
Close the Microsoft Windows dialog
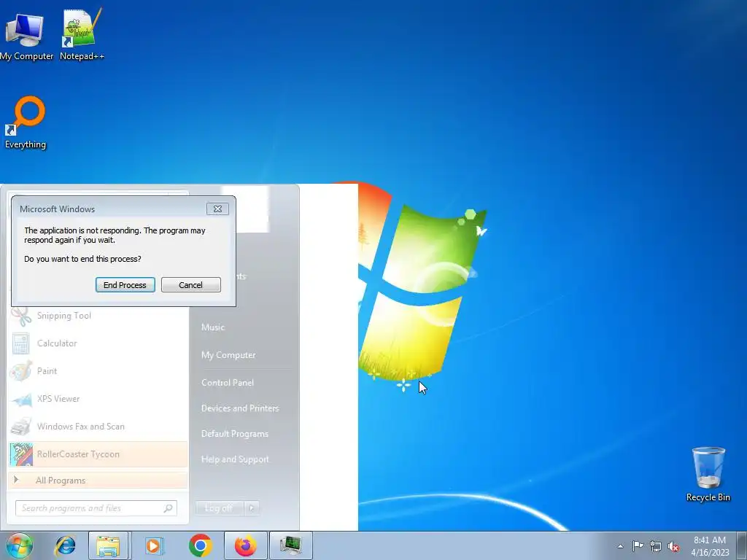click(x=217, y=209)
